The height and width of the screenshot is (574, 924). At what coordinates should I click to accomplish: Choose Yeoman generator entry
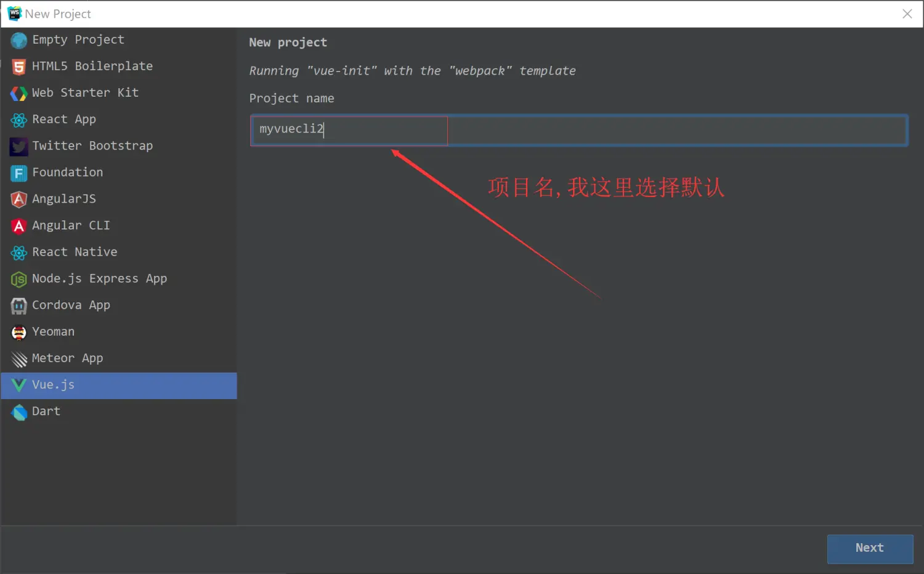click(118, 332)
